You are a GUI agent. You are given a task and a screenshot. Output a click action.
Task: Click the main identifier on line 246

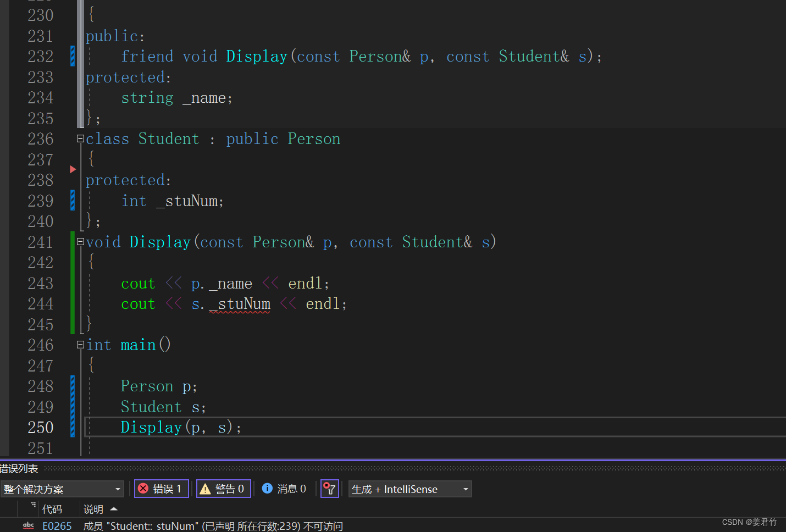(x=138, y=345)
